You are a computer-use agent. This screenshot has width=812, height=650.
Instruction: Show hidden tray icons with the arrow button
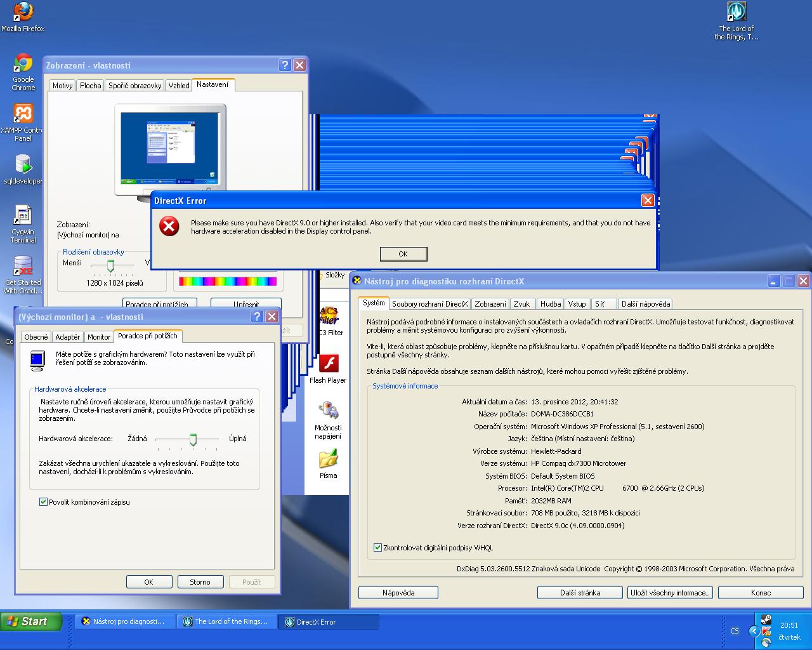click(754, 631)
